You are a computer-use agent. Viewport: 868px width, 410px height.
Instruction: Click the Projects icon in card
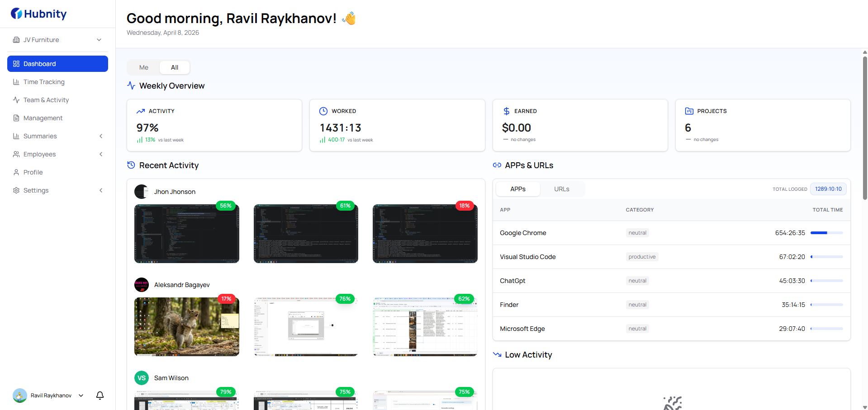(x=689, y=111)
